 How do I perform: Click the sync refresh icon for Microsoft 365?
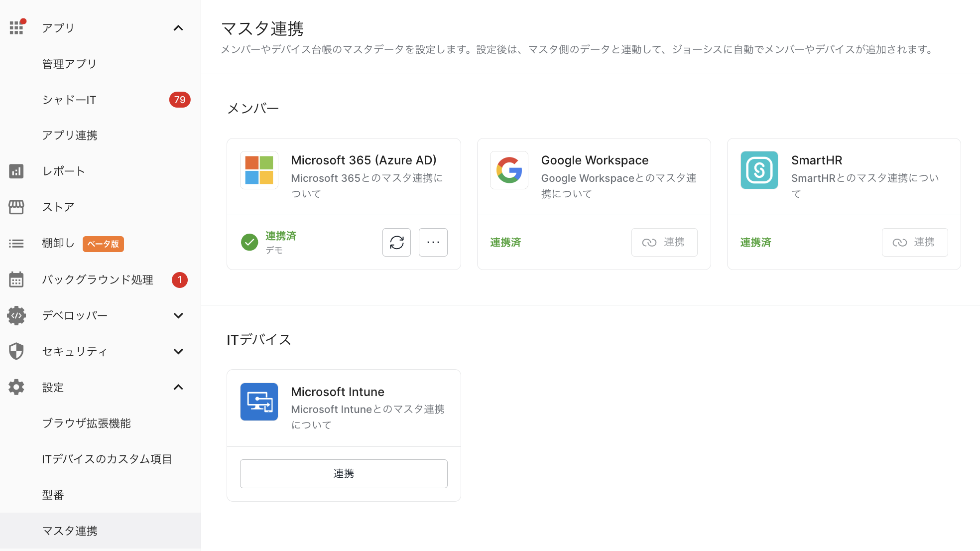tap(396, 243)
